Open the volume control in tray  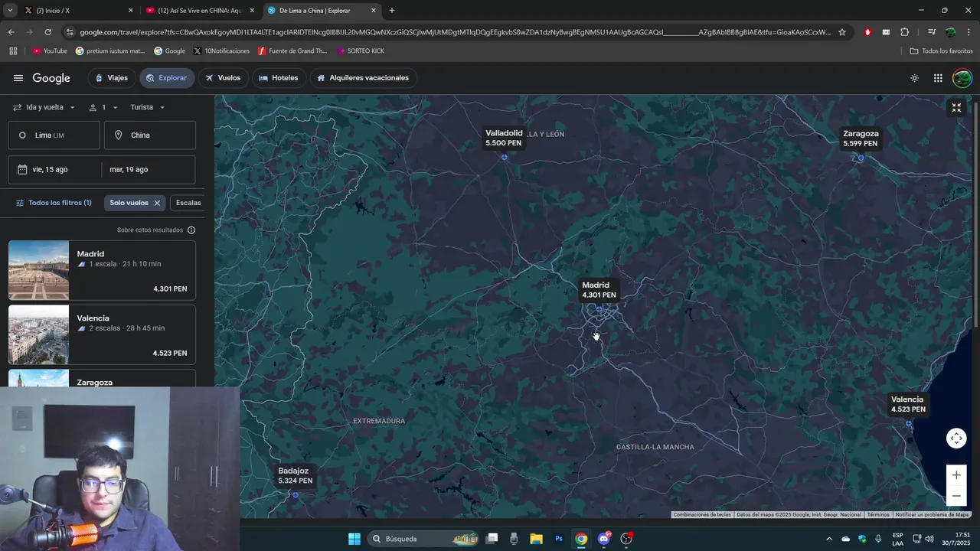click(929, 539)
